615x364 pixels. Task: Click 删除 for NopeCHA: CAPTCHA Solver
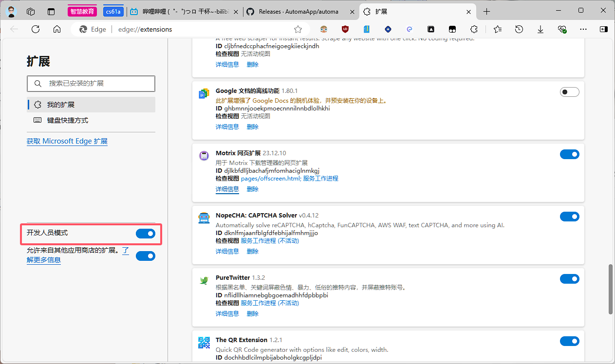pos(253,251)
